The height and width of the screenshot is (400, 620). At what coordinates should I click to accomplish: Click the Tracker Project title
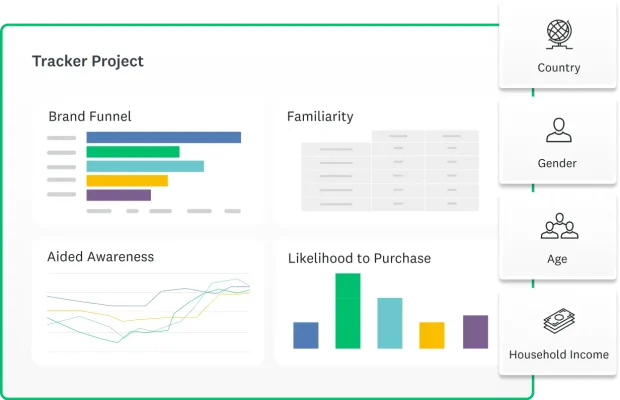[x=88, y=61]
